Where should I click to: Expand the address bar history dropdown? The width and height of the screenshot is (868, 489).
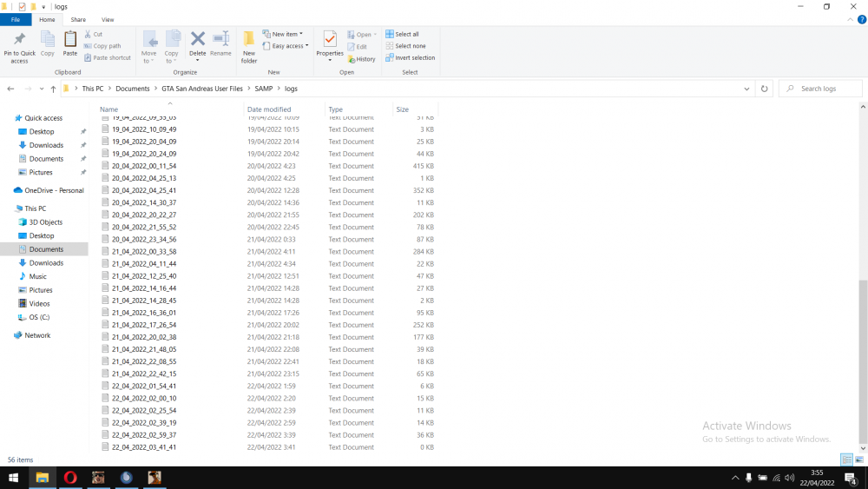click(x=746, y=89)
